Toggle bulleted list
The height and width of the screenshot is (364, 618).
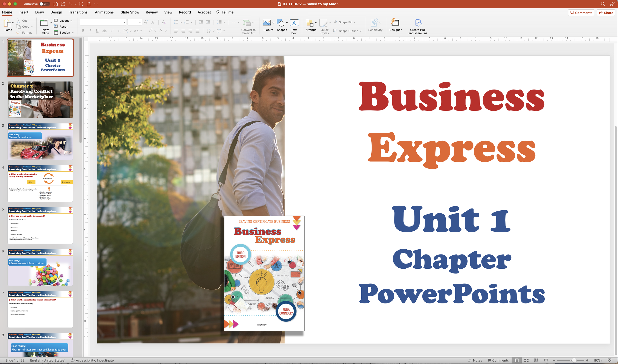click(176, 22)
